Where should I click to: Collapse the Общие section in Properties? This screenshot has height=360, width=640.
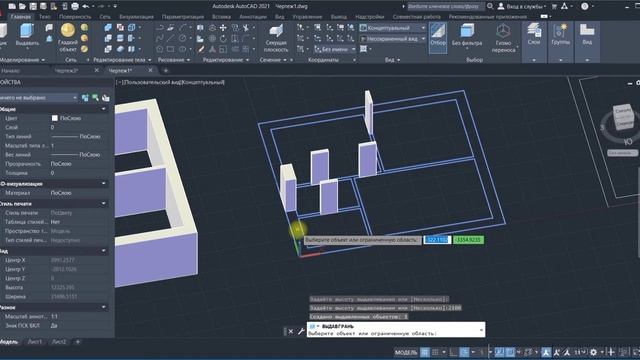pos(103,109)
